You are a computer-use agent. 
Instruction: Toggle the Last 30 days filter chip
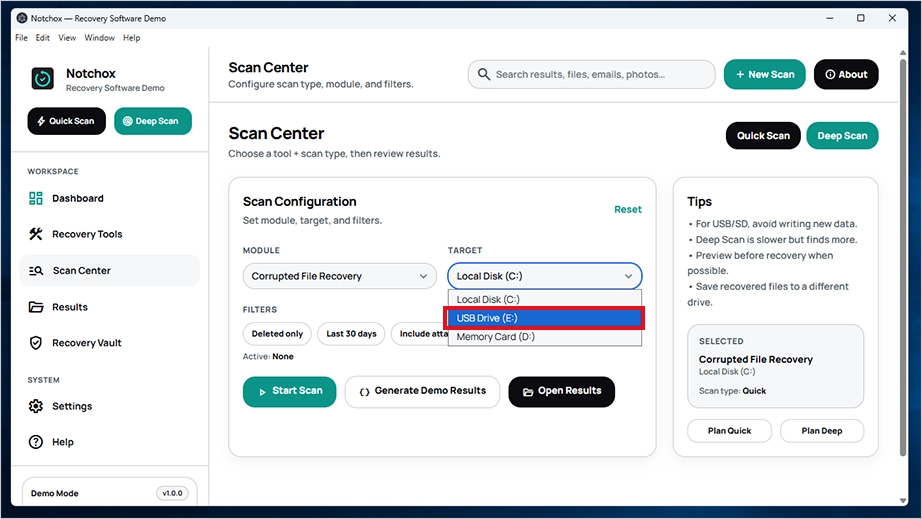click(x=351, y=334)
